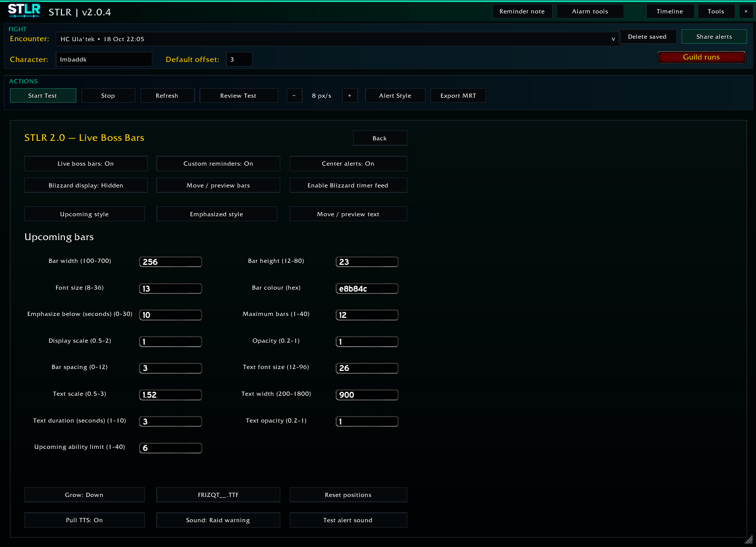This screenshot has height=547, width=756.
Task: Open Alarm tools tab
Action: (x=590, y=11)
